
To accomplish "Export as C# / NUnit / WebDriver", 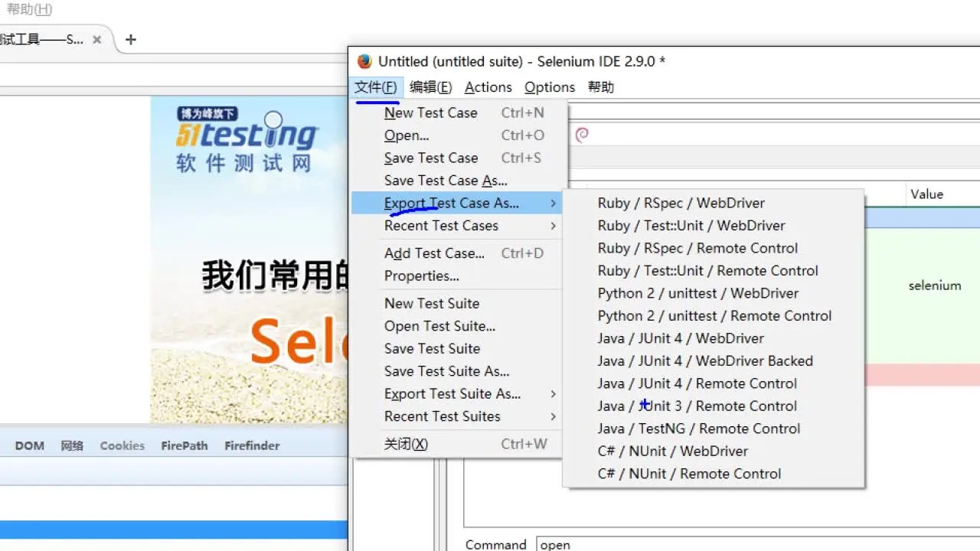I will pyautogui.click(x=714, y=452).
